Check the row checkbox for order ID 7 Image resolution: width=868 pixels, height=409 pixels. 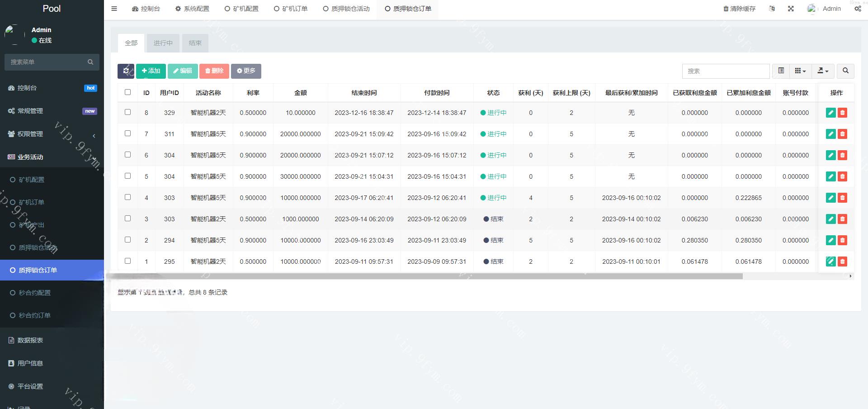(127, 133)
